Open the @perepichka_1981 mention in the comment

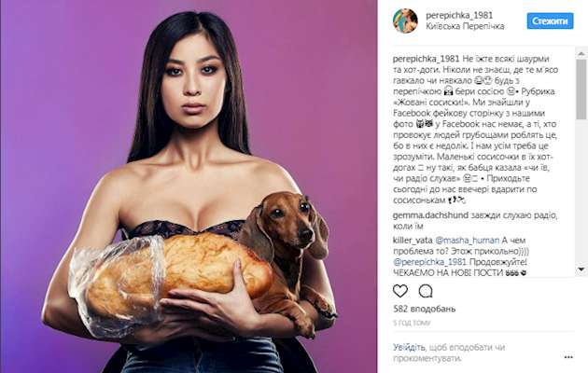pyautogui.click(x=429, y=262)
